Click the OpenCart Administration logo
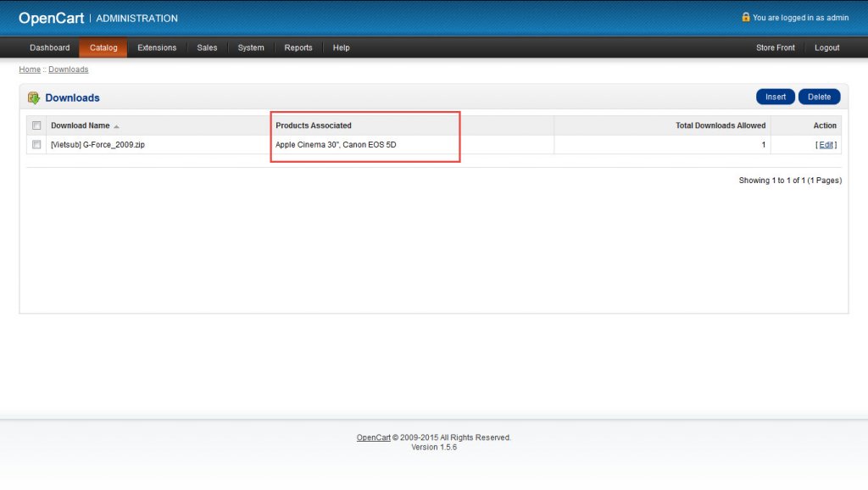 click(98, 19)
